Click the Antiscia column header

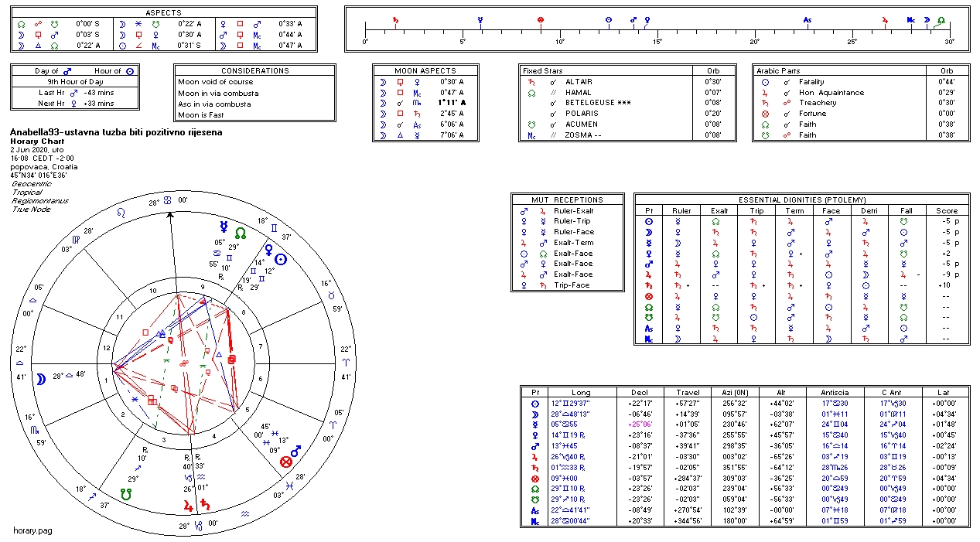click(x=835, y=392)
